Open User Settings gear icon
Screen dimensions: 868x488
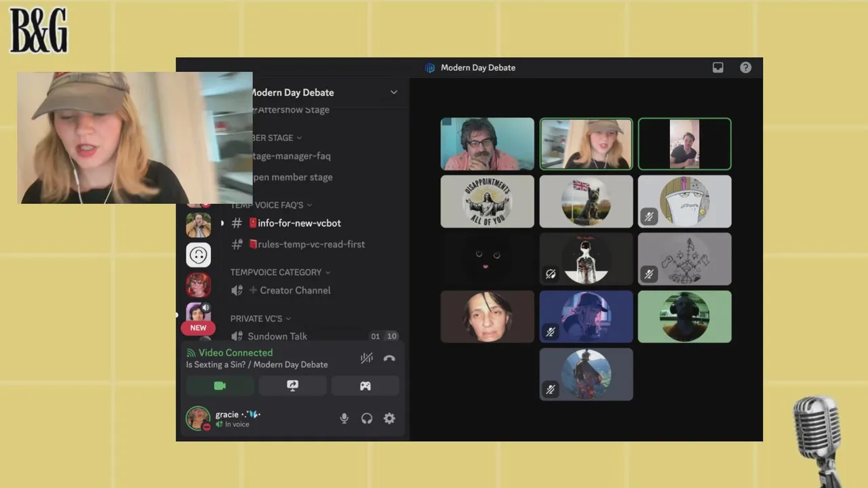coord(389,419)
